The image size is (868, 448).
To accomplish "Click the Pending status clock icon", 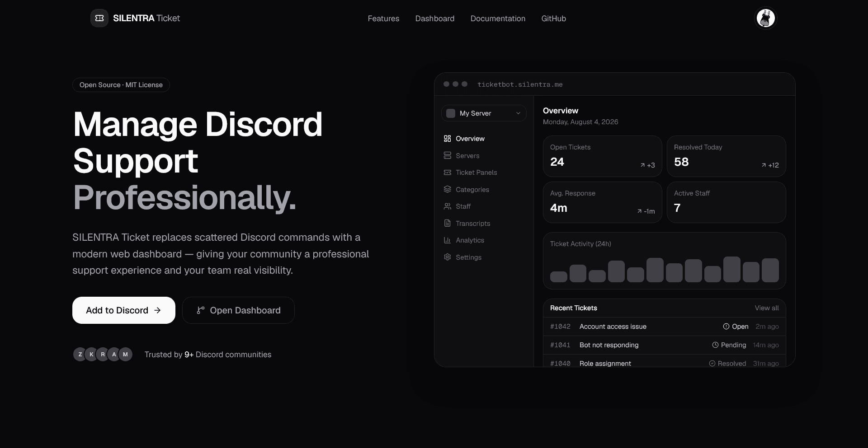I will [x=715, y=345].
